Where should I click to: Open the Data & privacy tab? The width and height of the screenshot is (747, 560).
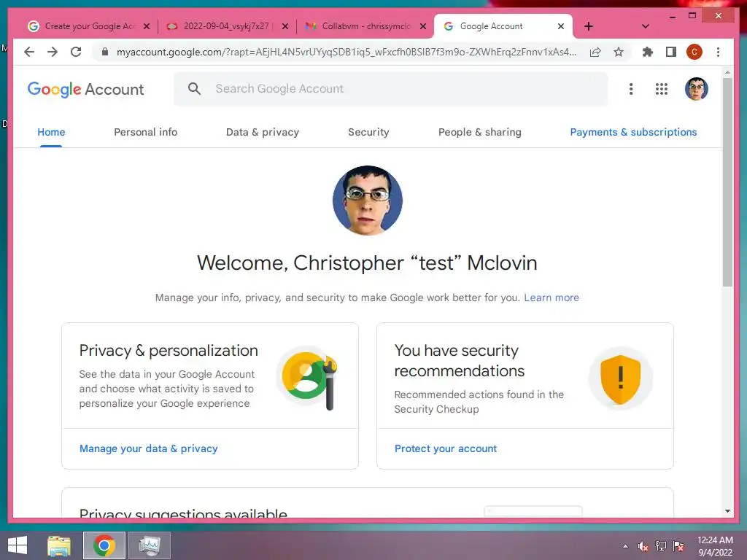pos(263,133)
